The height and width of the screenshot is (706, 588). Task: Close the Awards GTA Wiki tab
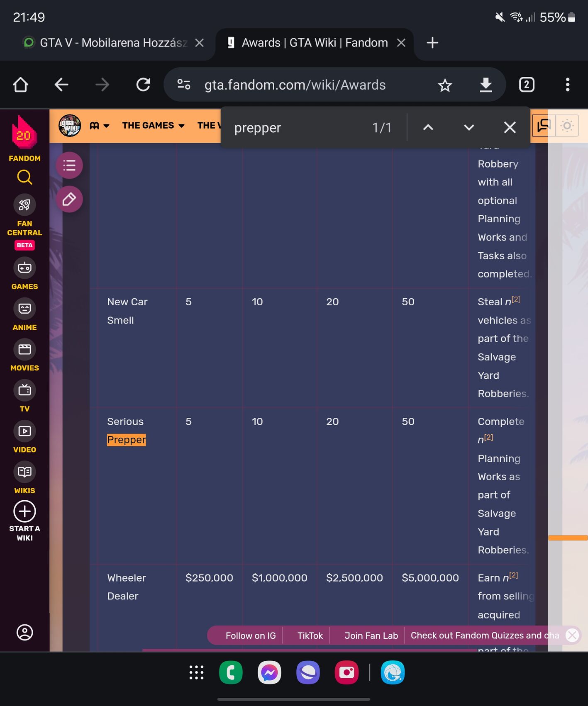tap(401, 43)
